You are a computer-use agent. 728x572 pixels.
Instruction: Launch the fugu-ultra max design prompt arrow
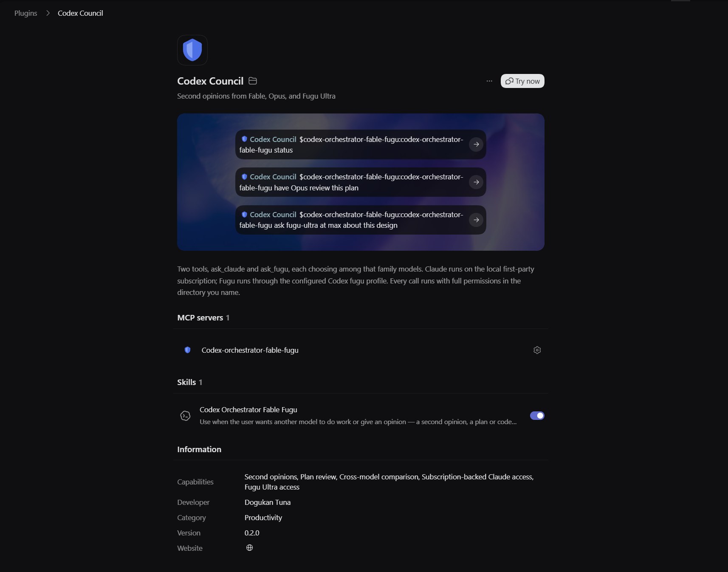coord(476,220)
